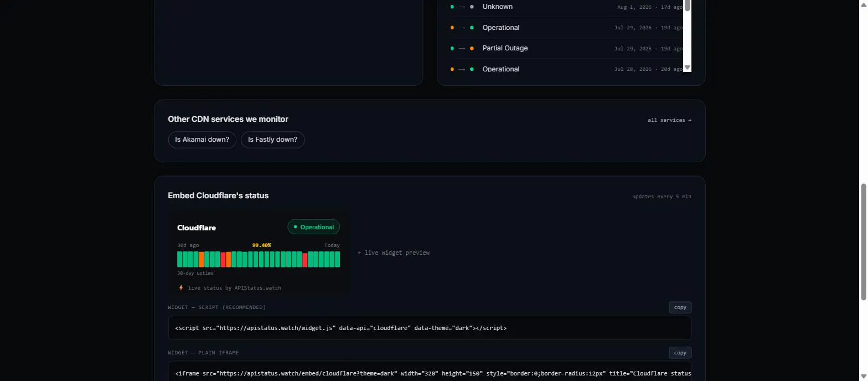
Task: Click the Operational badge in the Cloudflare widget
Action: [x=313, y=227]
